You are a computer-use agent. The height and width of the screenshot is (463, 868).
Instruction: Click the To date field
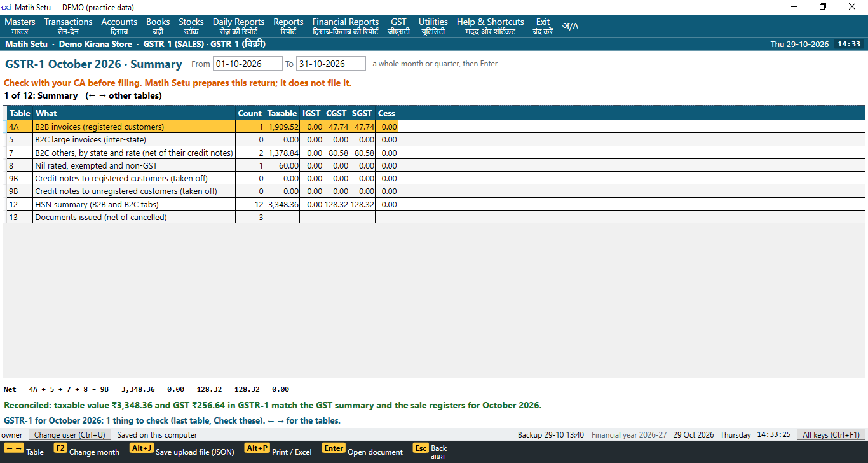click(x=331, y=64)
